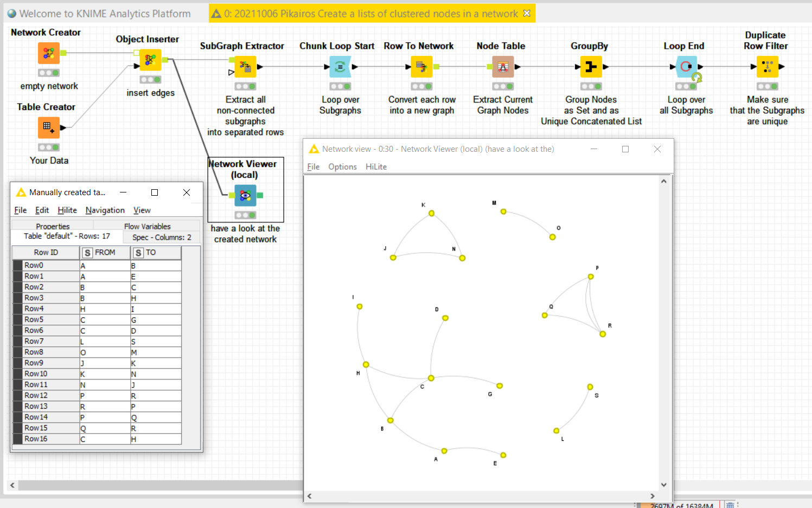812x508 pixels.
Task: Open the Hilite menu in table window
Action: (x=67, y=210)
